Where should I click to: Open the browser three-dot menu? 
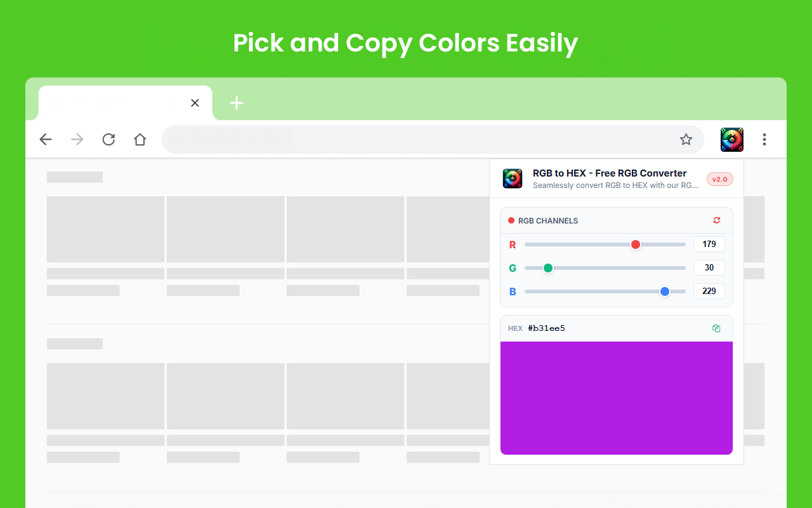(x=764, y=140)
